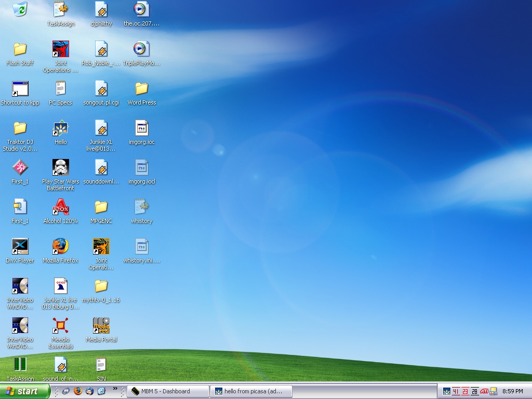Click the Quick Launch icon left of Firefox
Screen dimensions: 532x399
pyautogui.click(x=66, y=391)
